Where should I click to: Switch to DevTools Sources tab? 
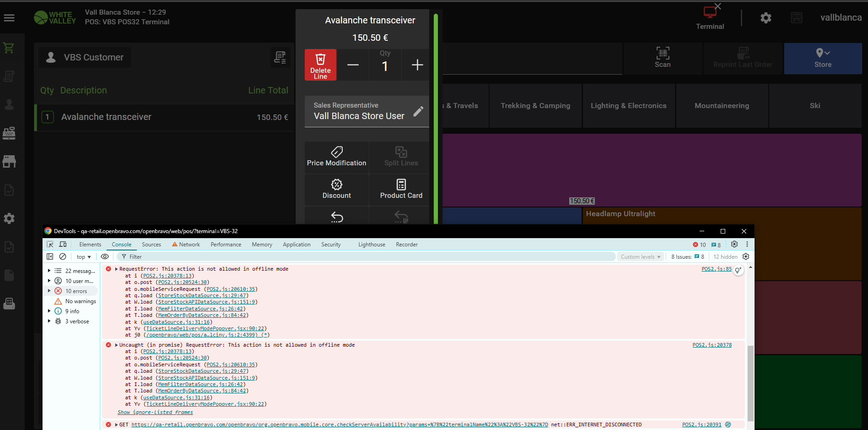coord(151,245)
